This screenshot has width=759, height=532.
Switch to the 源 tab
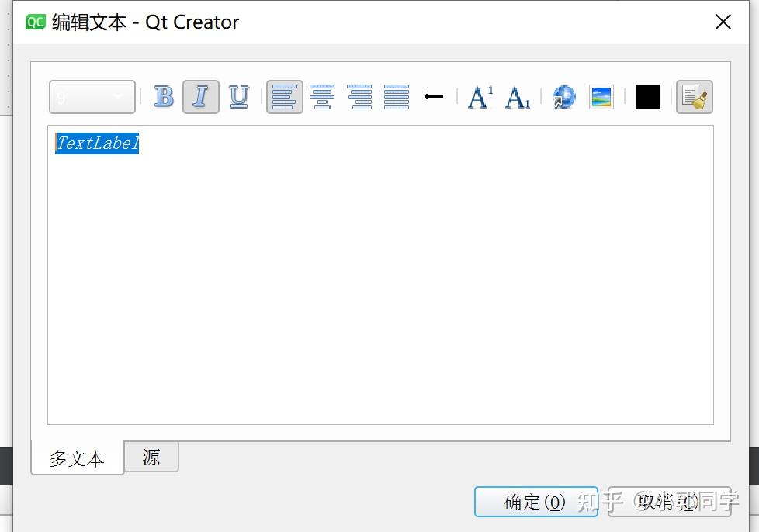[151, 458]
